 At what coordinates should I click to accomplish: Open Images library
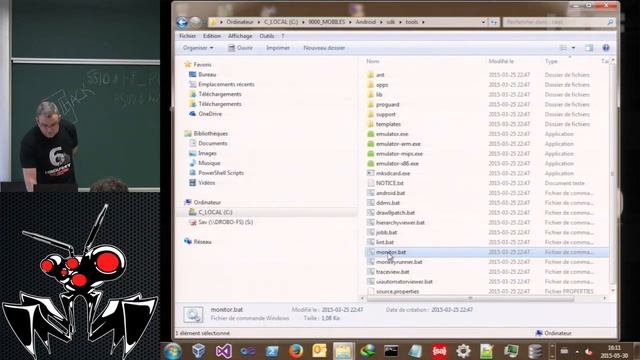207,153
